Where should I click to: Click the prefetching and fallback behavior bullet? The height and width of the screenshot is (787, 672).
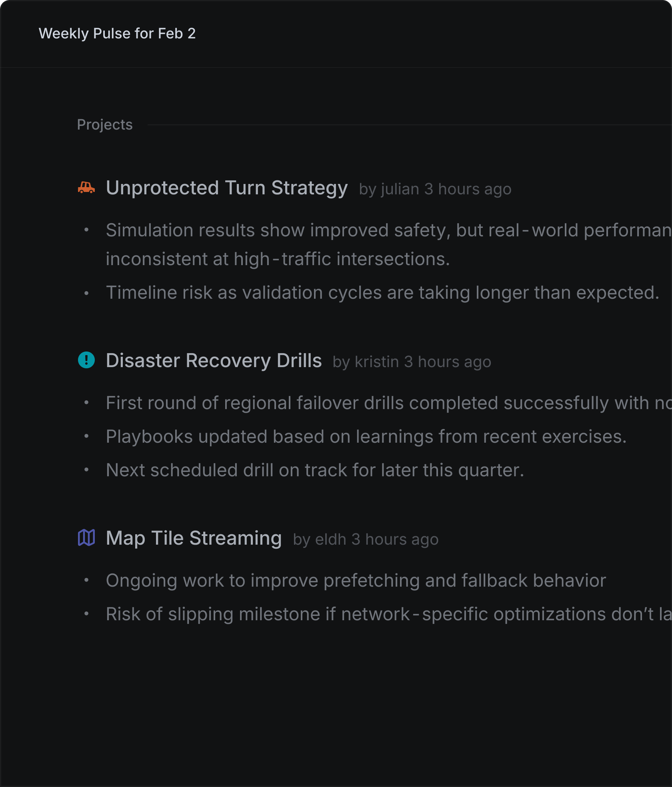(x=356, y=581)
